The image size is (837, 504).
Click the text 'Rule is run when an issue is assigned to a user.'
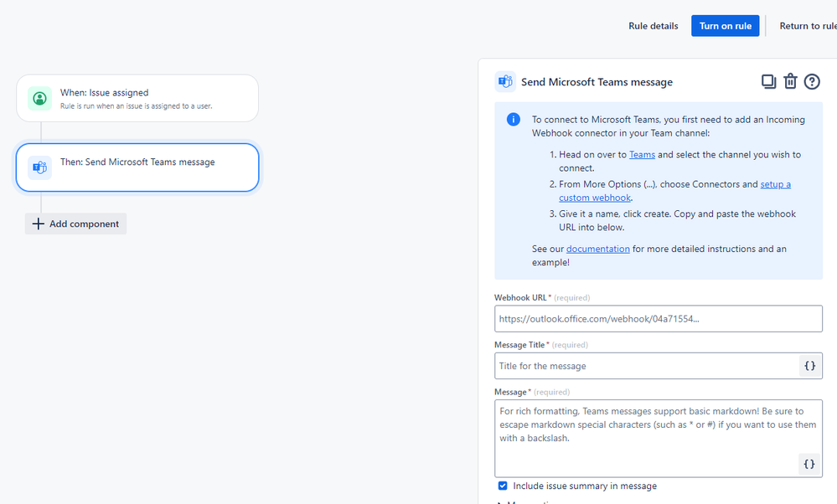click(x=136, y=106)
